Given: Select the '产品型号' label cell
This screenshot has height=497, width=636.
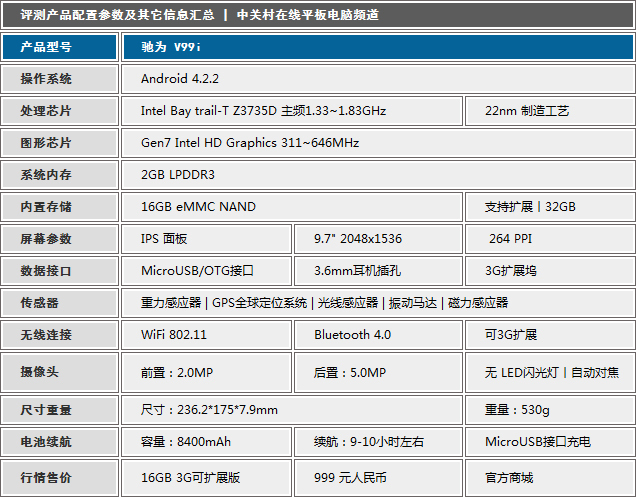Looking at the screenshot, I should 60,47.
